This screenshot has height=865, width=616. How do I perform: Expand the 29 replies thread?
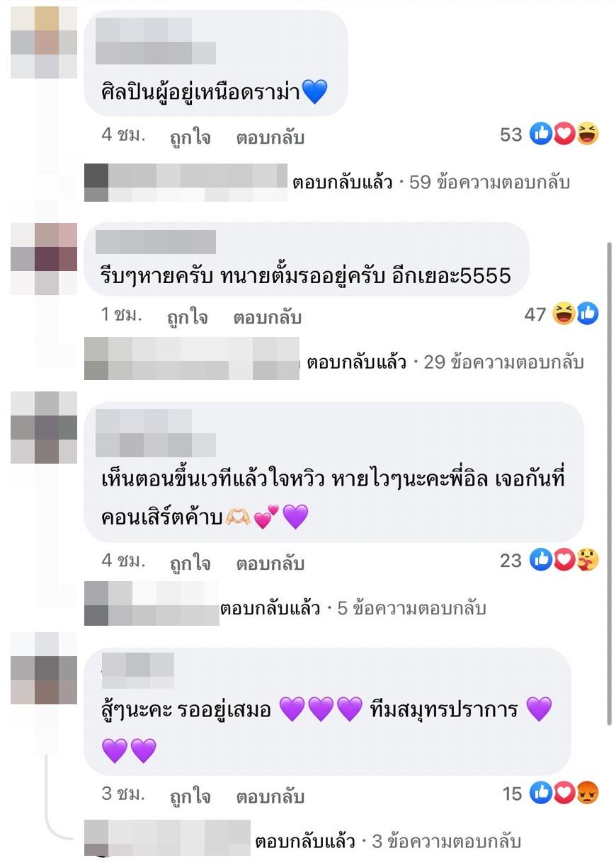pos(445,362)
